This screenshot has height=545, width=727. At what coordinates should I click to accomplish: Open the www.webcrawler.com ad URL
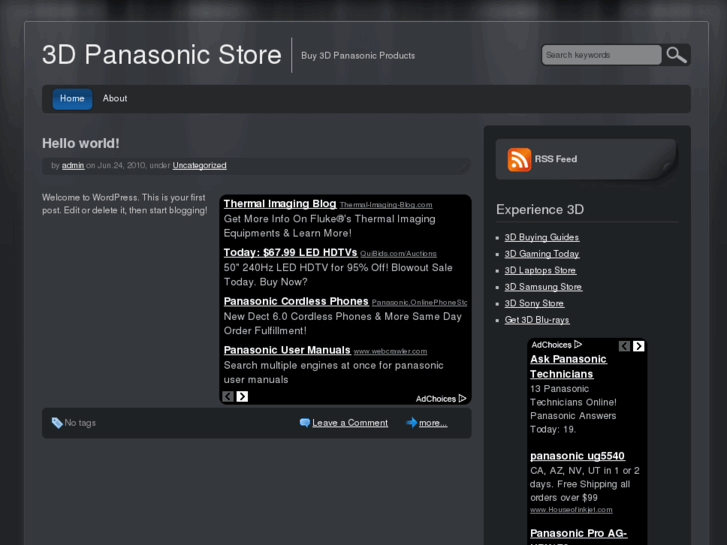click(390, 352)
